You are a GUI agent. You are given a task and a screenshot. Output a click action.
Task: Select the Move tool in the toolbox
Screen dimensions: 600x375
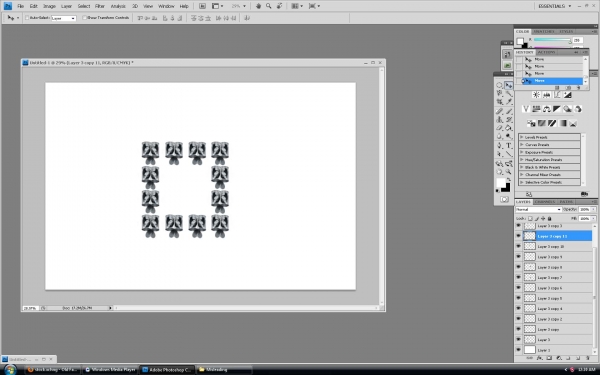pos(509,85)
